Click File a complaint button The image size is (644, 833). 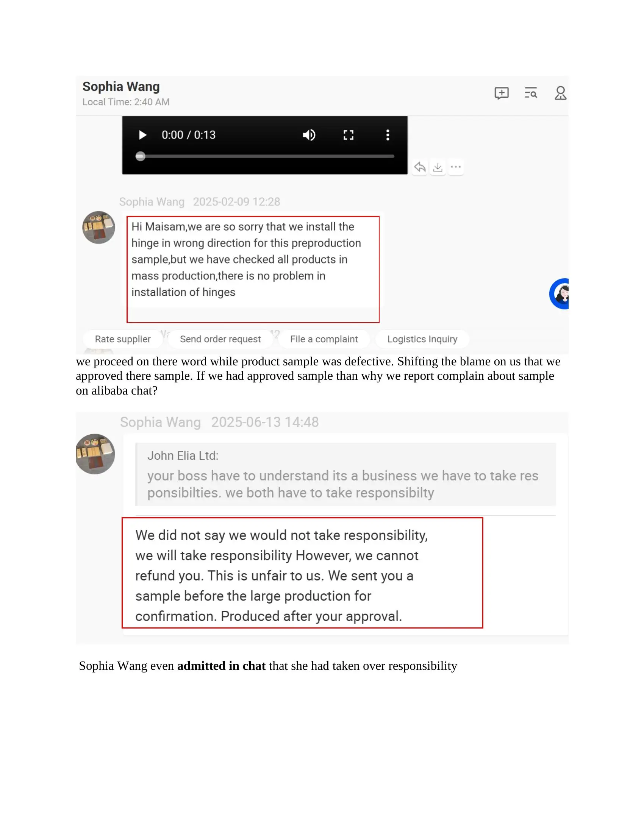pyautogui.click(x=324, y=339)
